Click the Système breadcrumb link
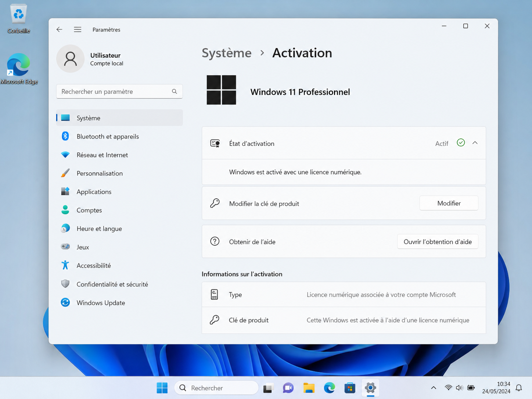Screen dimensions: 532x399 point(227,53)
